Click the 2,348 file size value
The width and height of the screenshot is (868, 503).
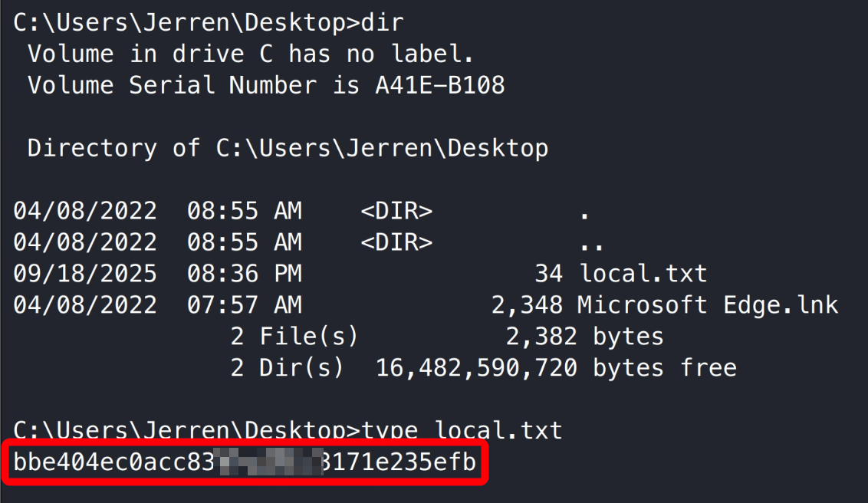tap(527, 304)
